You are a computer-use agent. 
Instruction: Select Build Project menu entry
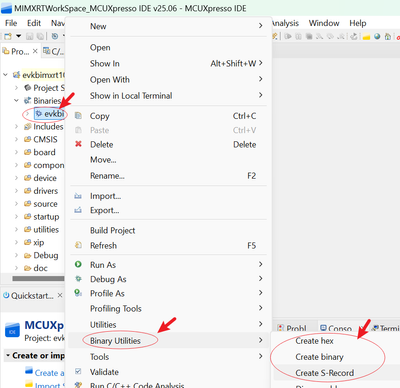(x=113, y=230)
